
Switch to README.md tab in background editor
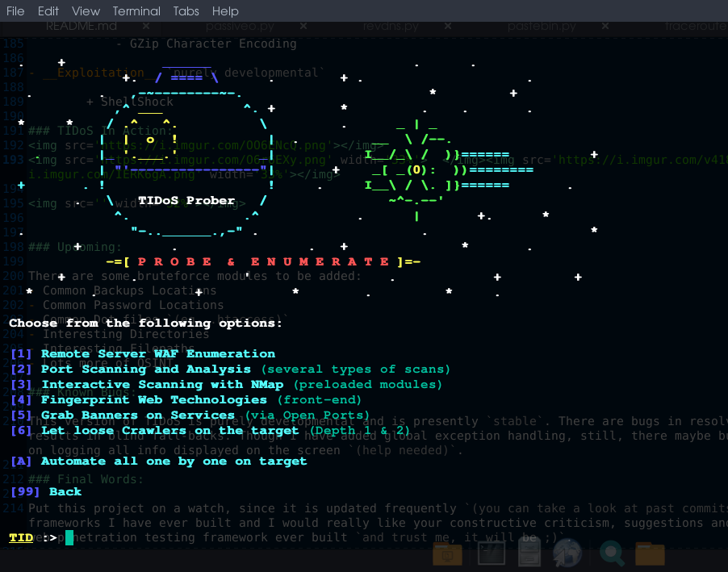pyautogui.click(x=82, y=26)
